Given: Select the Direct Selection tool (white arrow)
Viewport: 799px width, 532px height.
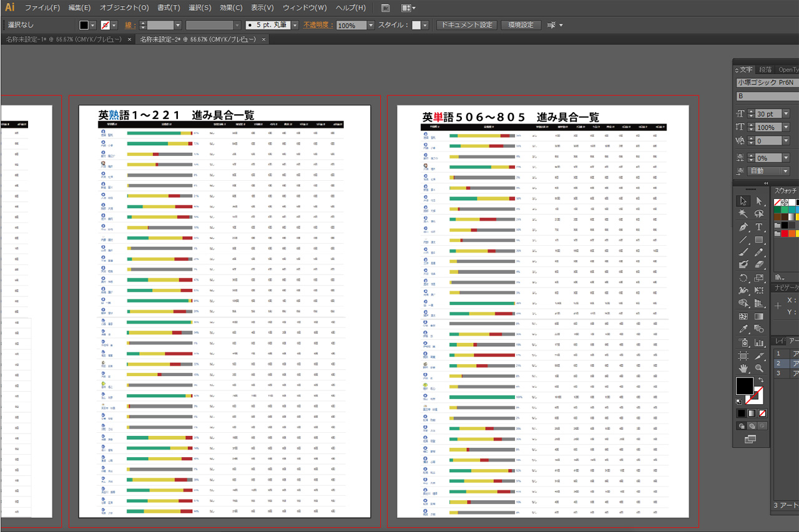Looking at the screenshot, I should 759,201.
